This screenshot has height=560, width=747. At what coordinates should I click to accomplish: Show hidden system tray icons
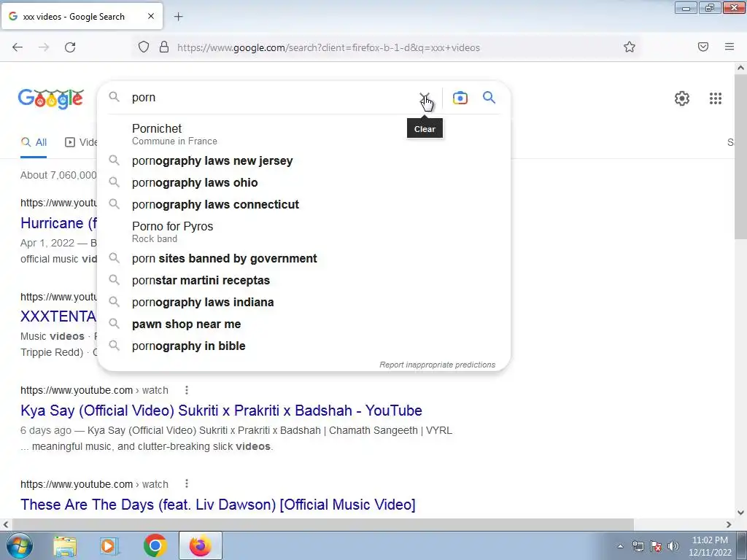[620, 546]
